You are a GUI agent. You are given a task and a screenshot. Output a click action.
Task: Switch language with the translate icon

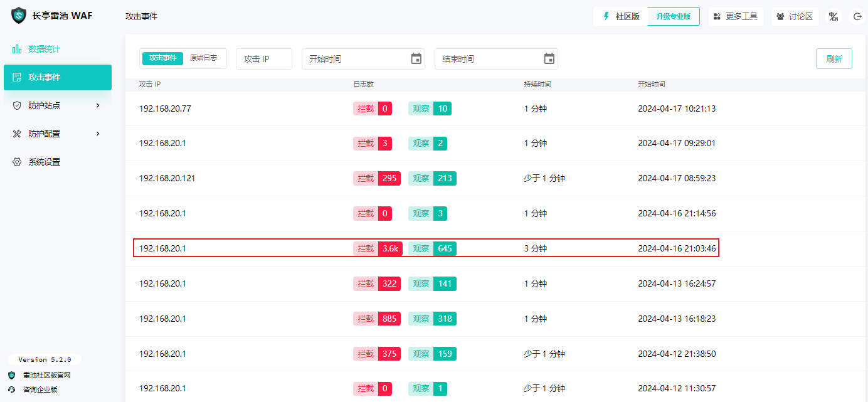(x=834, y=17)
